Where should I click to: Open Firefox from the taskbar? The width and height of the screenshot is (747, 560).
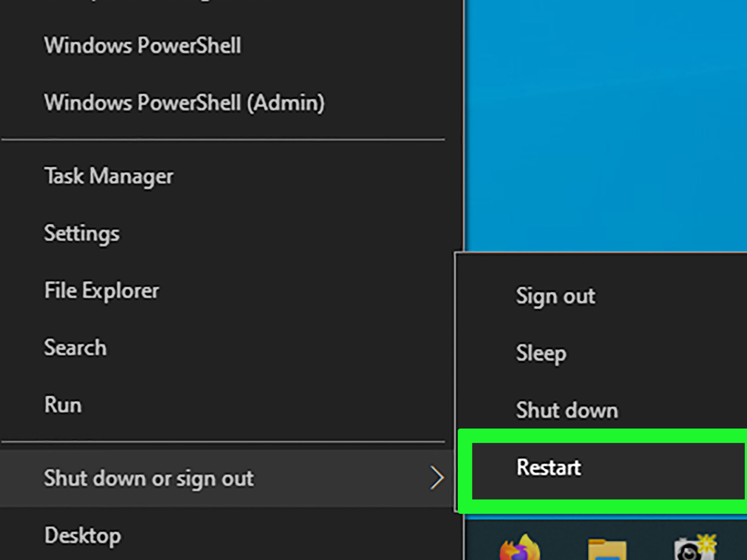[519, 547]
